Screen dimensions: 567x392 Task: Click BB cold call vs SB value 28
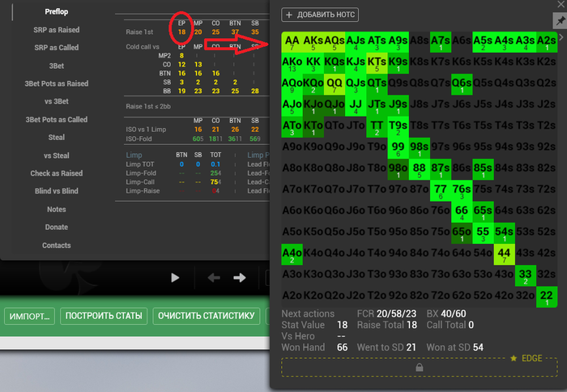click(255, 91)
